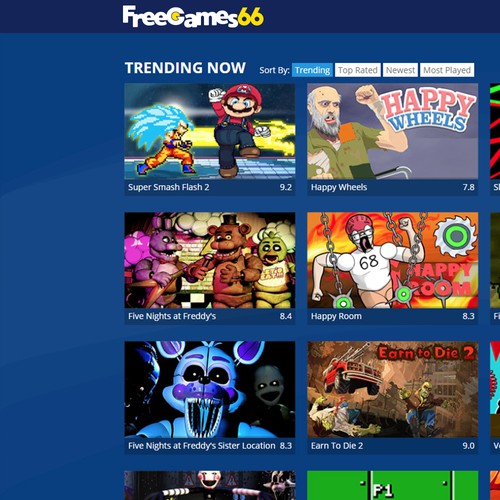Sort games by Top Rated
Screen dimensions: 500x500
point(358,70)
